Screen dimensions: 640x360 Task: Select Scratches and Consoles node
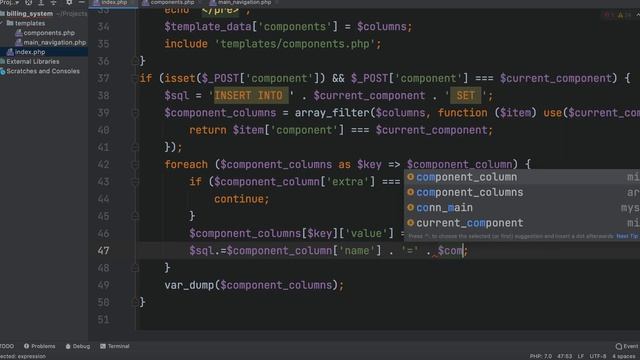(43, 71)
